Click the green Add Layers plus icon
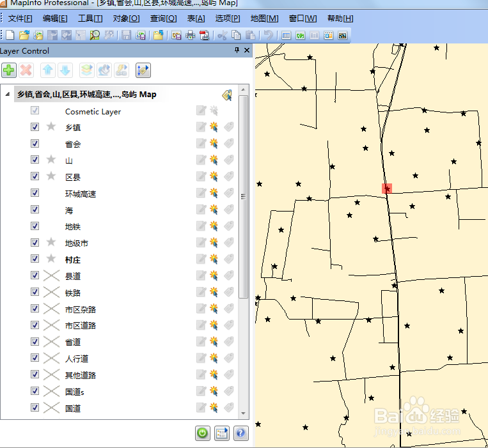488x448 pixels. point(9,70)
